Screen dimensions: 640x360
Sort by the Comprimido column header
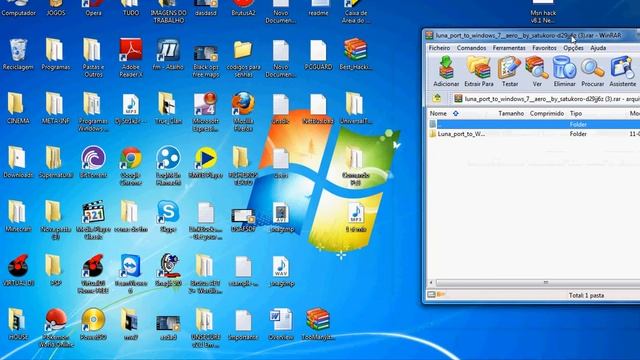tap(547, 113)
